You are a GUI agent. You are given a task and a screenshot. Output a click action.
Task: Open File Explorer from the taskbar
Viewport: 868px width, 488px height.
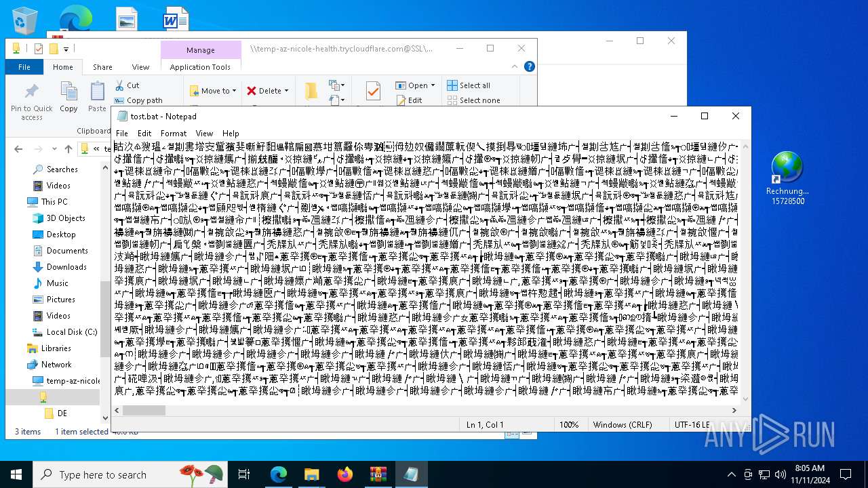pos(311,474)
